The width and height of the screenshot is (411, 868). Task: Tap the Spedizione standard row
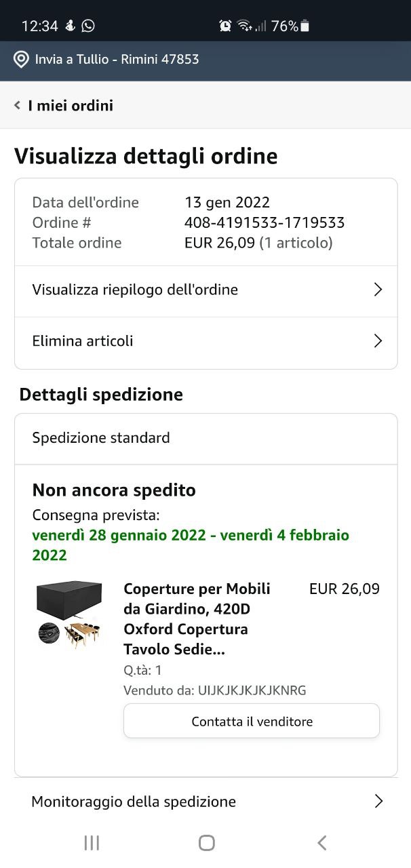click(x=206, y=438)
